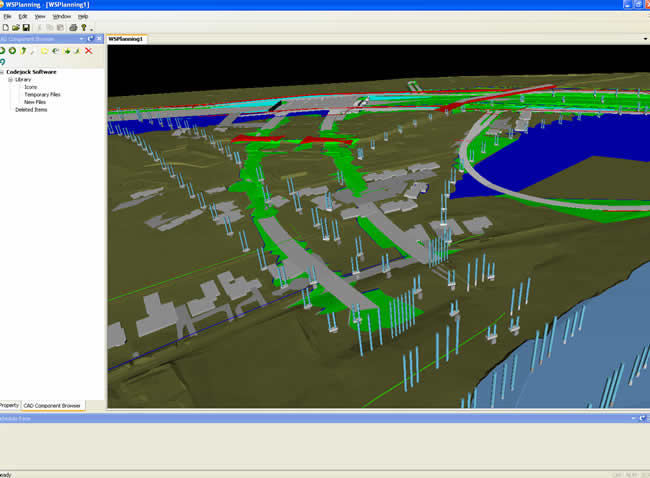Open the File menu
Viewport: 650px width, 478px height.
coord(8,17)
